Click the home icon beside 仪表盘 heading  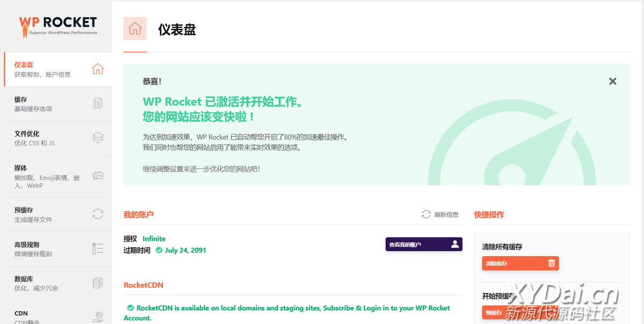tap(135, 28)
